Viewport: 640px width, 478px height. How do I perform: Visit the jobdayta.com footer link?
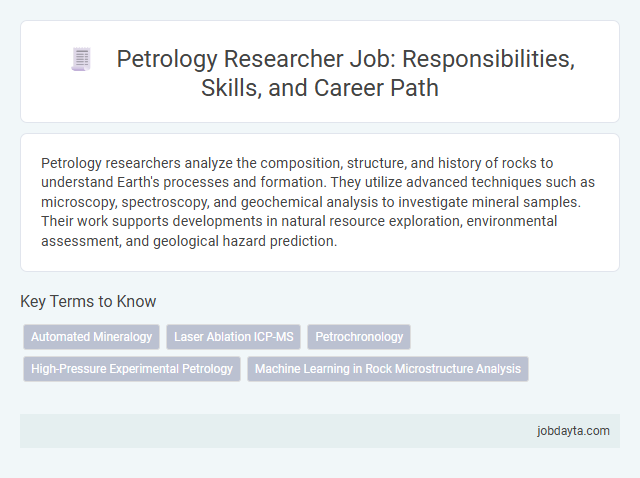point(573,431)
